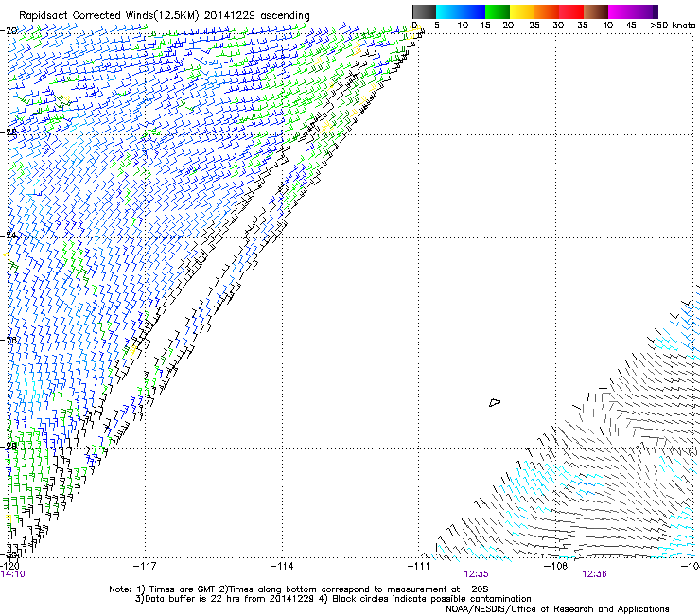Click the date '20141229' in the chart title
Screen dimensions: 700x615
point(230,15)
